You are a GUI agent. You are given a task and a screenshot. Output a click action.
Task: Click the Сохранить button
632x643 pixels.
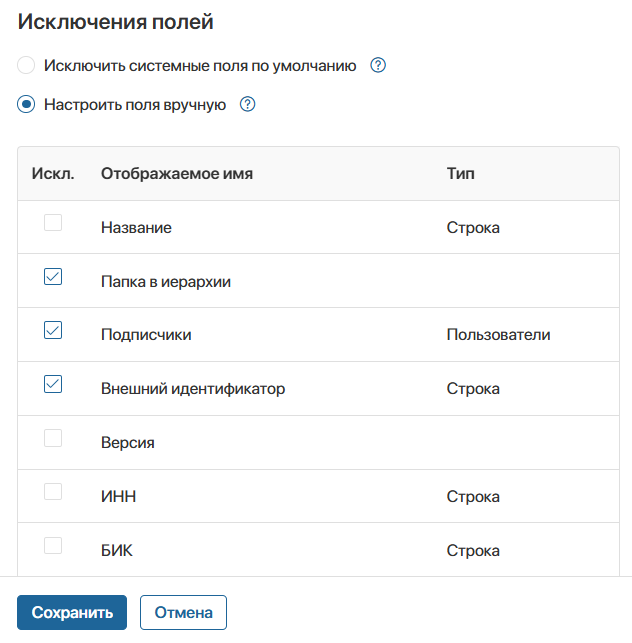point(72,612)
